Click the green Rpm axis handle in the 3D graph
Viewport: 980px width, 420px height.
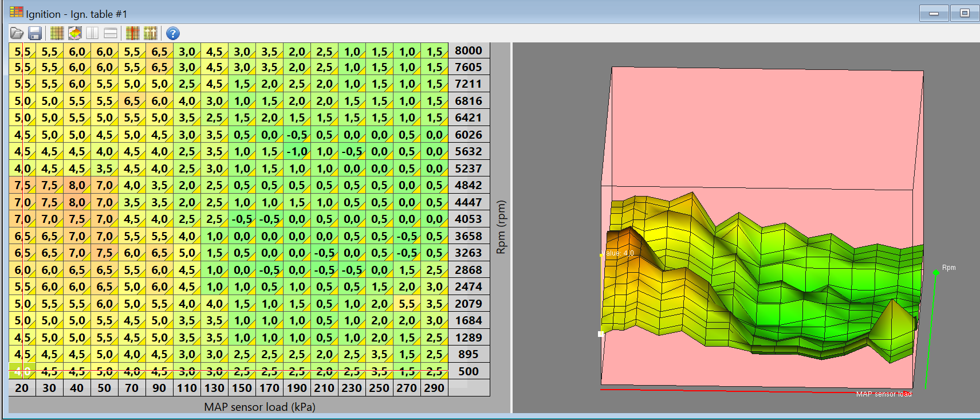(x=936, y=272)
